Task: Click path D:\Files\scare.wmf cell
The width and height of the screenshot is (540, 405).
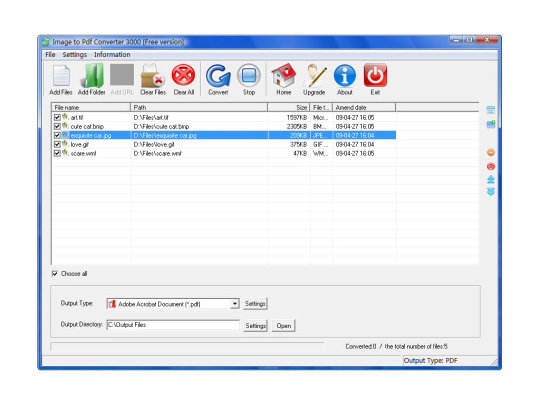Action: pyautogui.click(x=157, y=153)
